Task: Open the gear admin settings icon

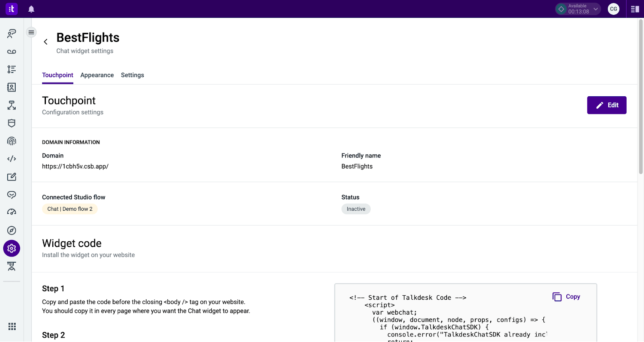Action: 12,248
